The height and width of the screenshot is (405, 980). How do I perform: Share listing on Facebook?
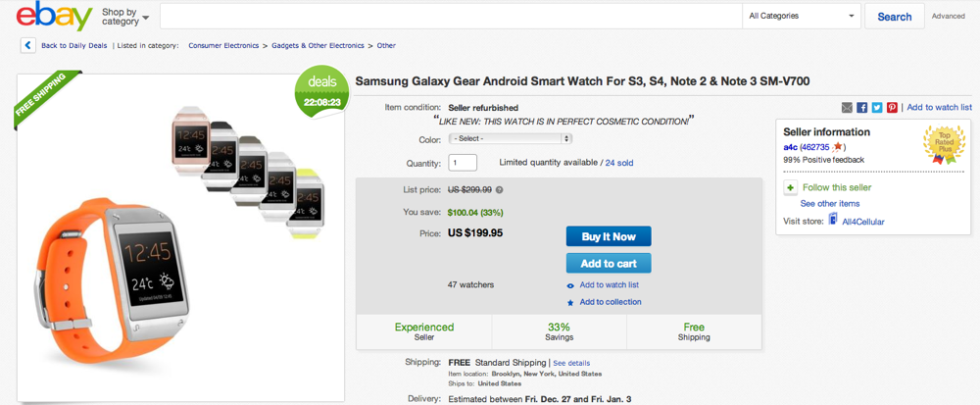(x=862, y=107)
